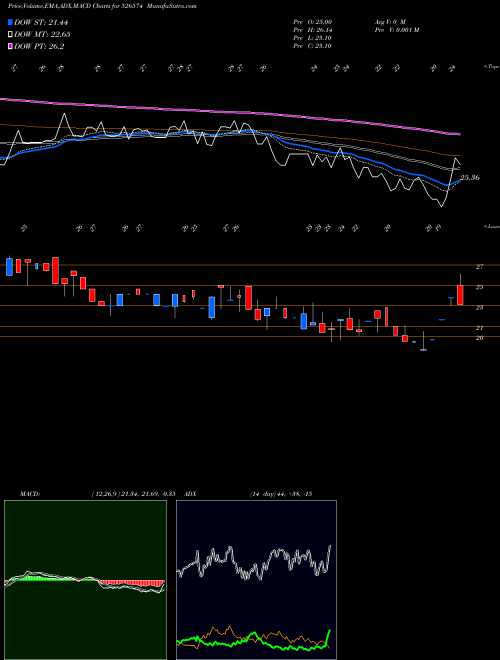Click the green MACD histogram bars
Image resolution: width=500 pixels, height=660 pixels.
pos(40,578)
